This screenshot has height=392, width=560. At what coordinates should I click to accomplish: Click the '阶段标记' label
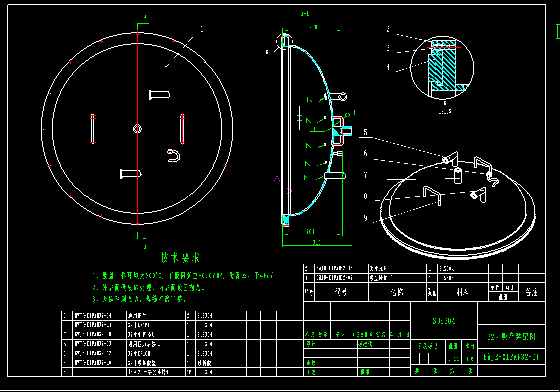(428, 346)
